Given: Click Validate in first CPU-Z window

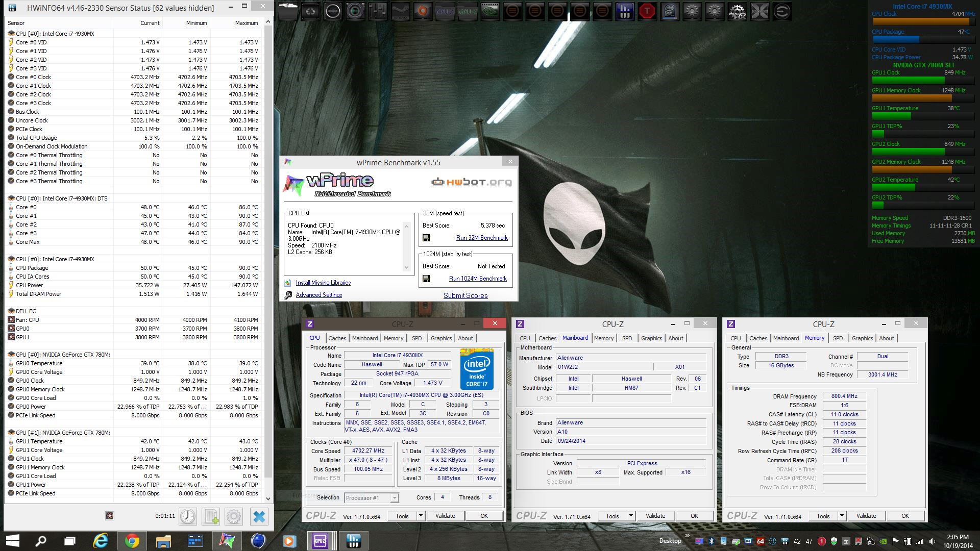Looking at the screenshot, I should tap(445, 516).
